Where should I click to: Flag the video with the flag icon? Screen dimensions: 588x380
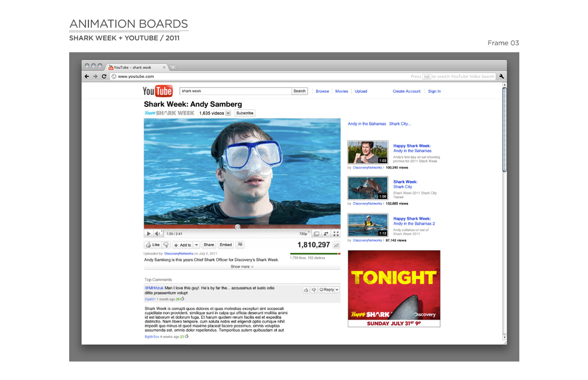click(240, 245)
